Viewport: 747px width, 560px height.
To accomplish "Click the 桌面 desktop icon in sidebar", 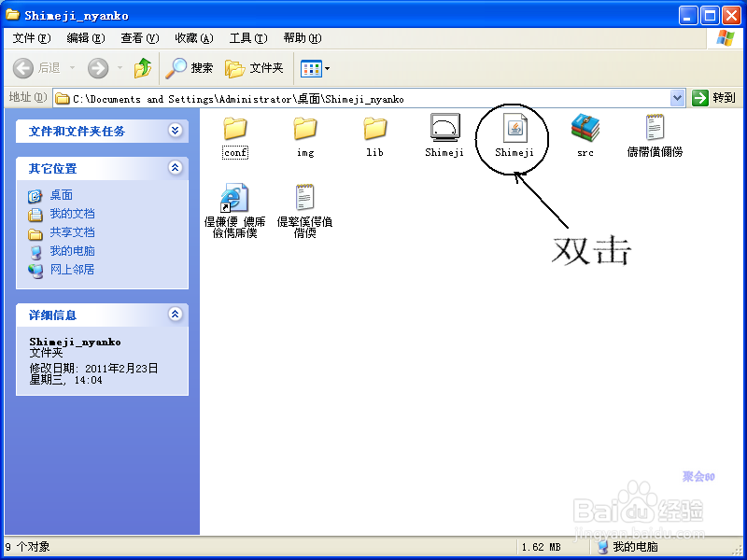I will tap(35, 196).
